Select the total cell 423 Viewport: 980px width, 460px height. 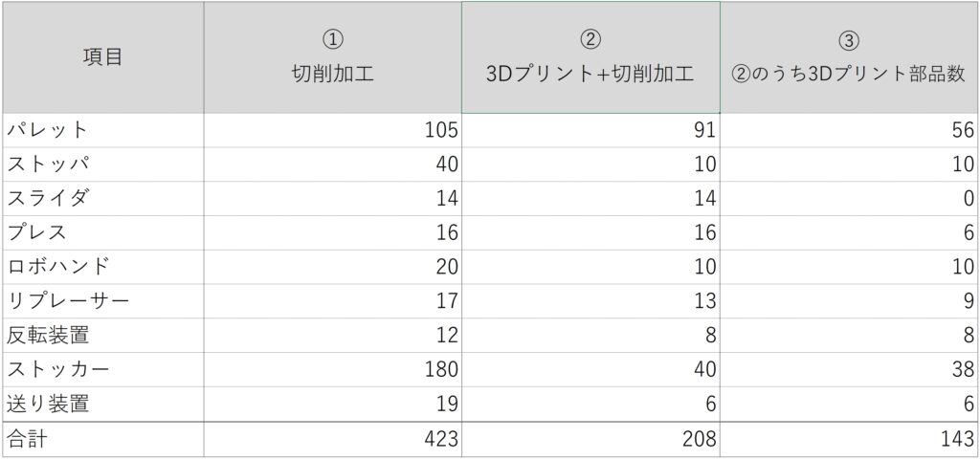332,440
